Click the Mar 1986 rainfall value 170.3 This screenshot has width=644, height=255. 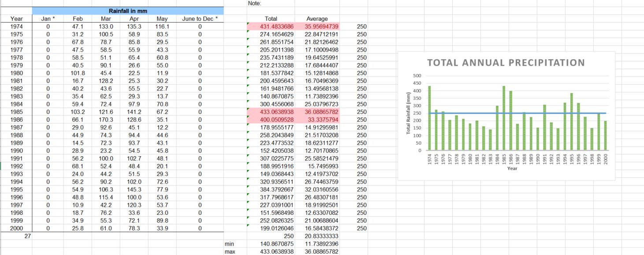pos(106,120)
